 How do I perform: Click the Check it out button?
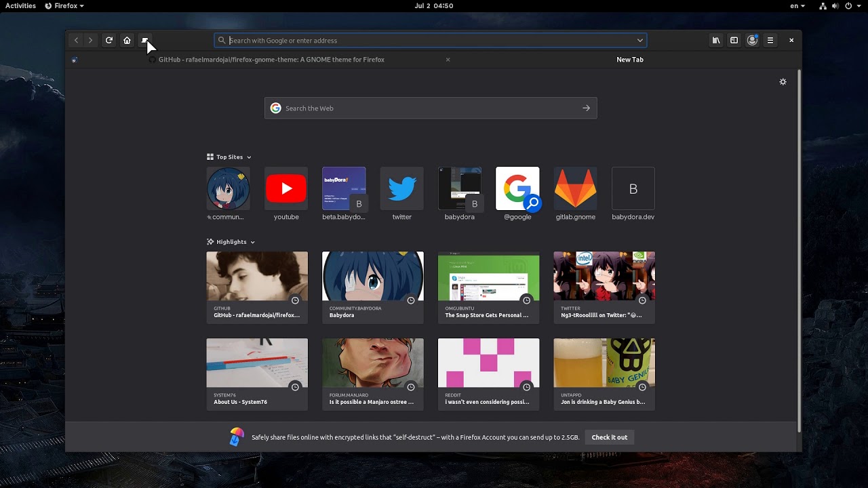[x=610, y=437]
